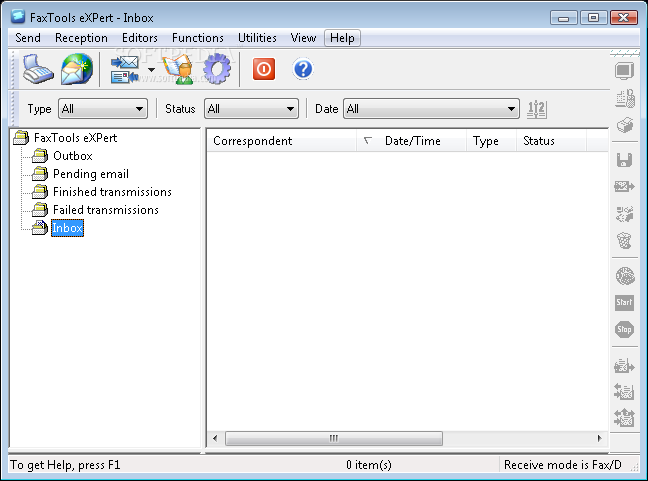Click the forward image arrow icon

pyautogui.click(x=624, y=186)
